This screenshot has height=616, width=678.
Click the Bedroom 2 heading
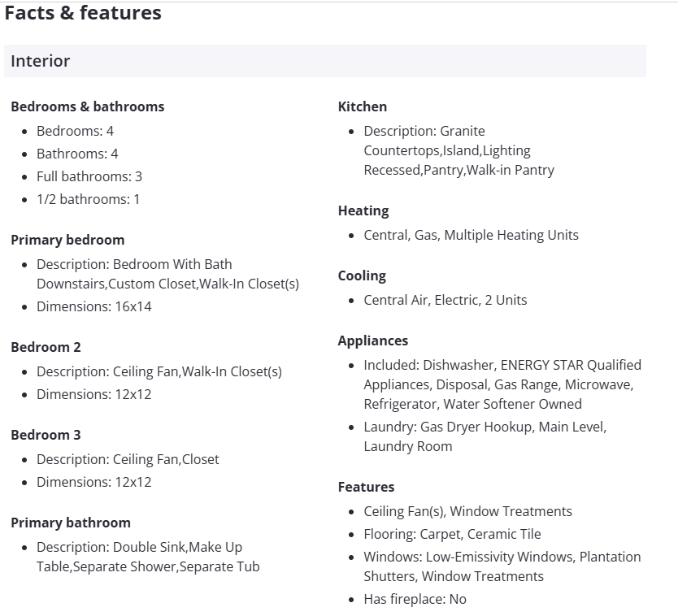coord(46,347)
